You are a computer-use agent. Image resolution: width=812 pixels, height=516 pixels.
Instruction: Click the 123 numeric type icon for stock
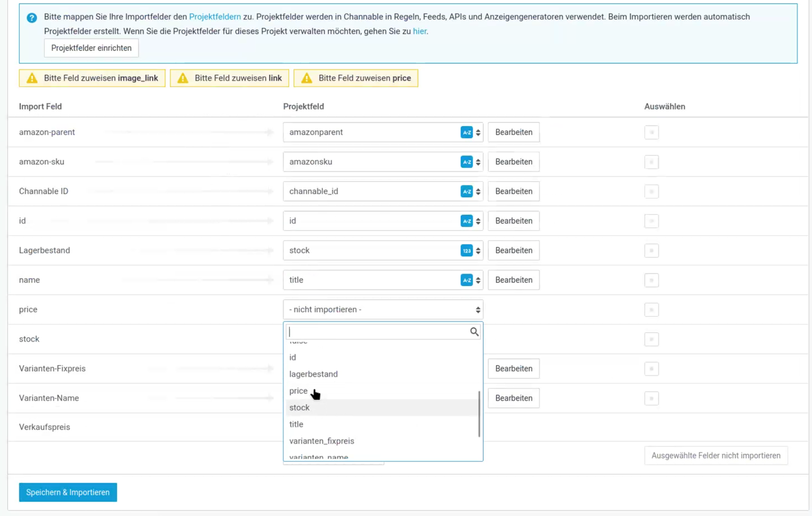pos(466,250)
